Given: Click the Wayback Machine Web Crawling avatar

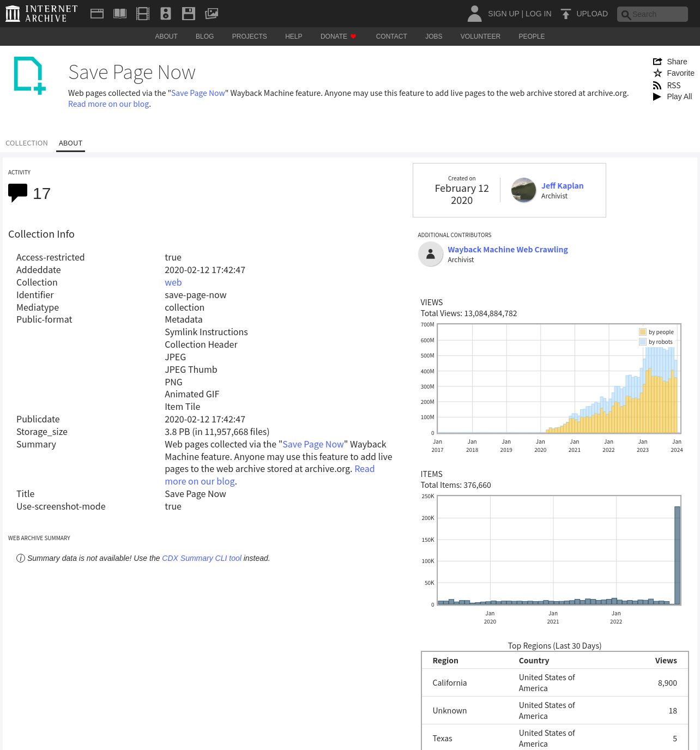Looking at the screenshot, I should [x=431, y=254].
